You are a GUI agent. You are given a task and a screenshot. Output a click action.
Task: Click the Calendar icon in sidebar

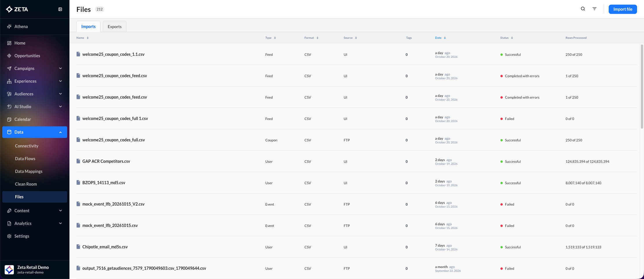(x=9, y=119)
